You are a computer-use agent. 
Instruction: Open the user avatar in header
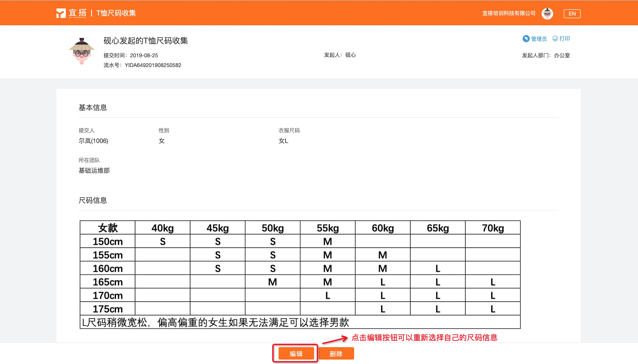(547, 14)
